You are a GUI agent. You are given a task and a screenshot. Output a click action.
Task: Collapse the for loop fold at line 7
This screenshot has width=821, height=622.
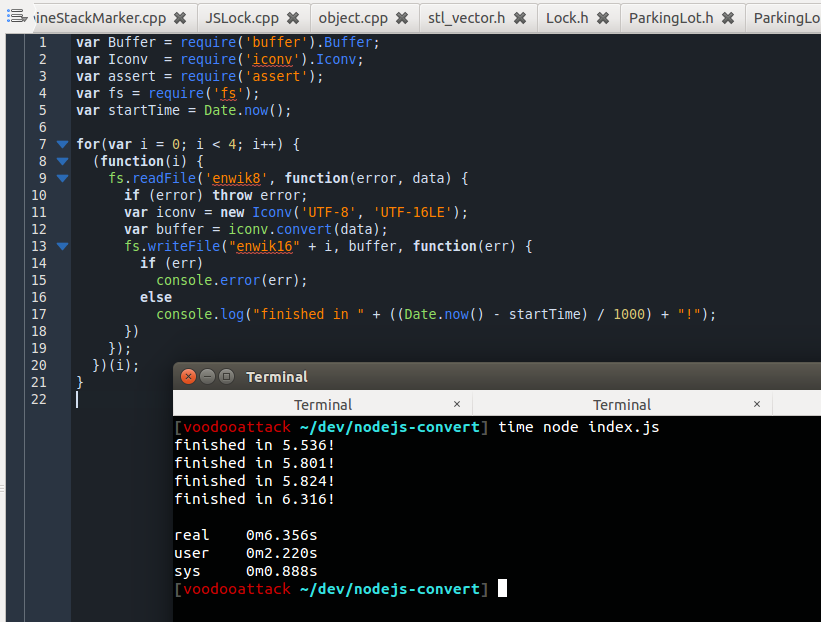pos(62,143)
